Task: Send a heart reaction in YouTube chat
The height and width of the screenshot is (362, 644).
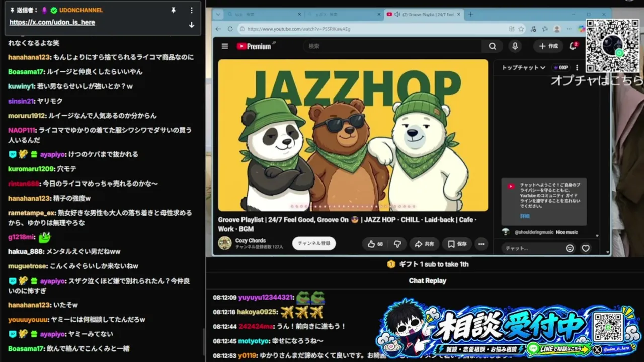Action: [x=586, y=248]
